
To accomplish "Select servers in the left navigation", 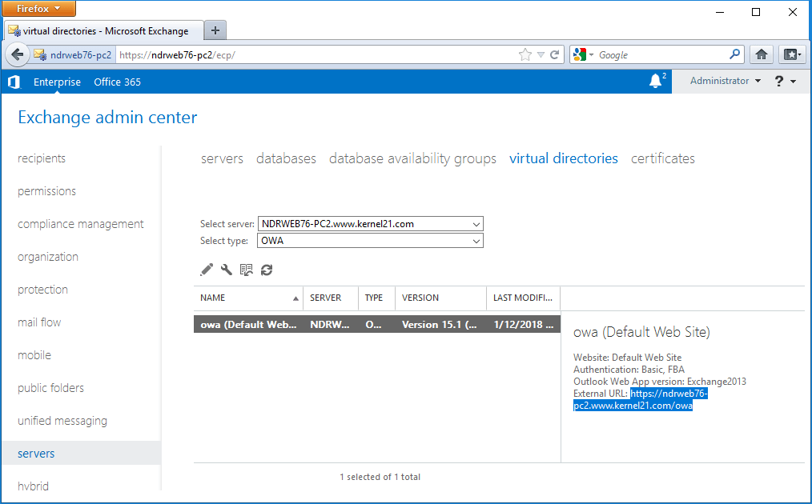I will [x=82, y=454].
